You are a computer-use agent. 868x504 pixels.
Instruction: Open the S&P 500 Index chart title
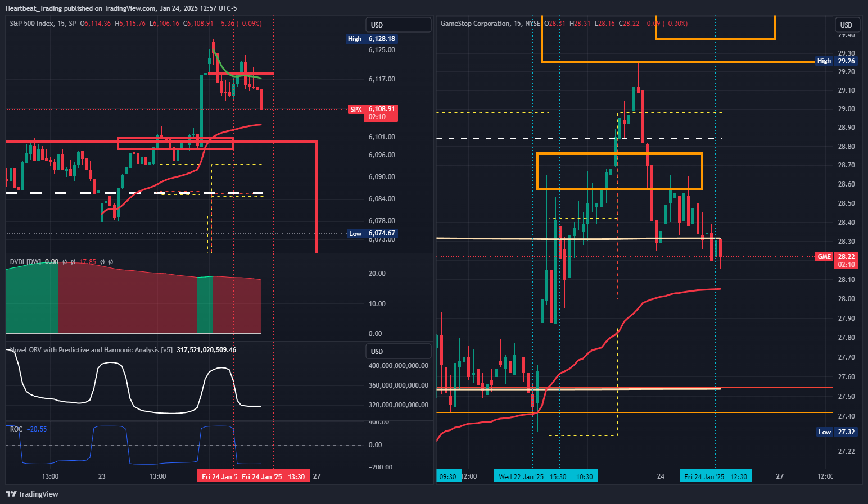[43, 24]
